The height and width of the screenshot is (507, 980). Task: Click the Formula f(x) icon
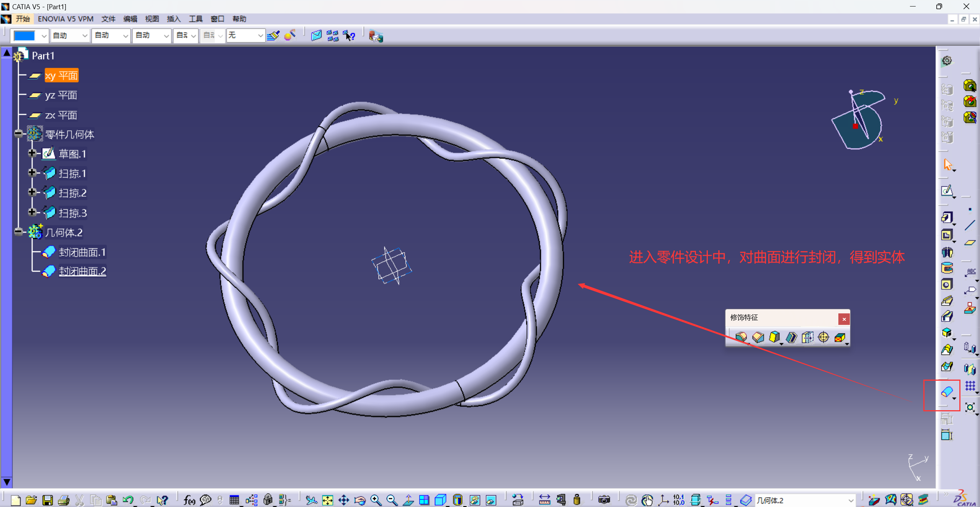189,500
